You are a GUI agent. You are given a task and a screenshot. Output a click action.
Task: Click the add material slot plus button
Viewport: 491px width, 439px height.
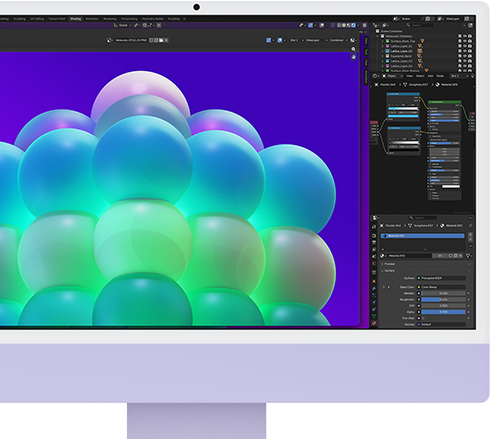coord(470,235)
